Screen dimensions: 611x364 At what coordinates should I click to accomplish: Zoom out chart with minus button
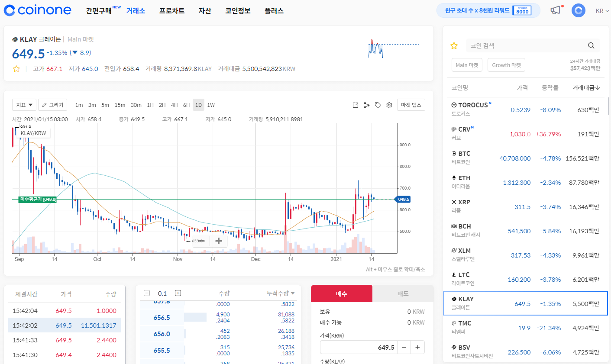pyautogui.click(x=201, y=241)
